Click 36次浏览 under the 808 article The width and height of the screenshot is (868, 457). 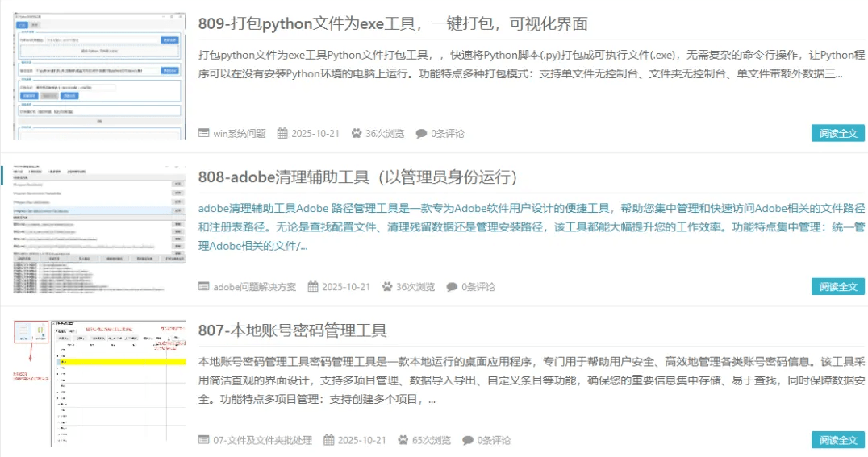click(415, 287)
